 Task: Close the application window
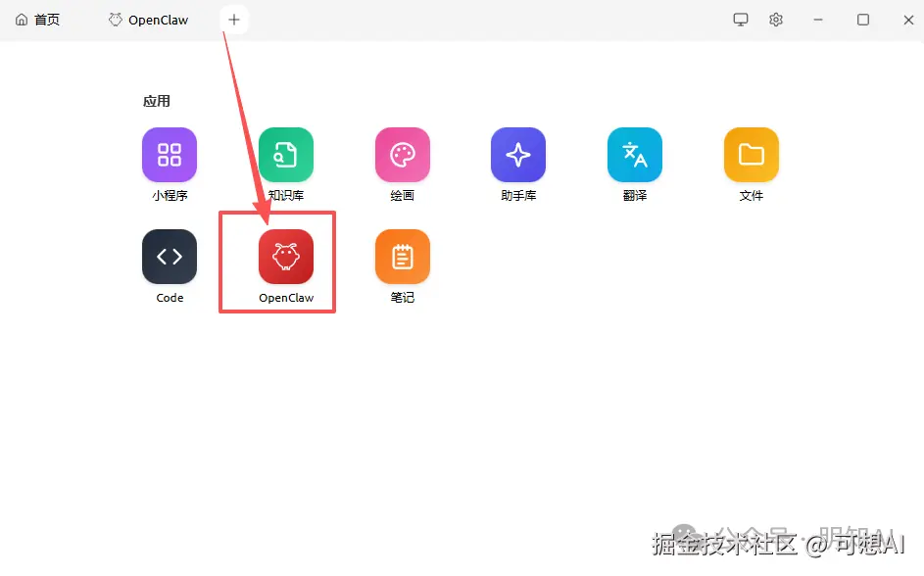pos(908,19)
